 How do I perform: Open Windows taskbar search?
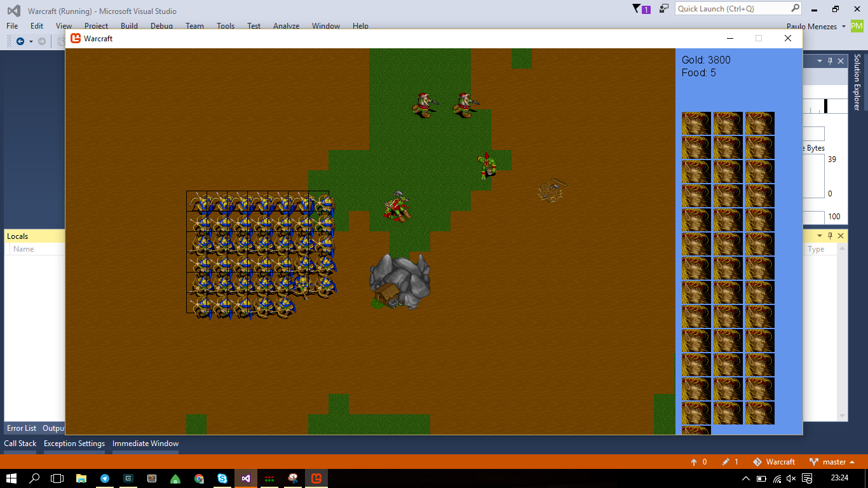35,478
